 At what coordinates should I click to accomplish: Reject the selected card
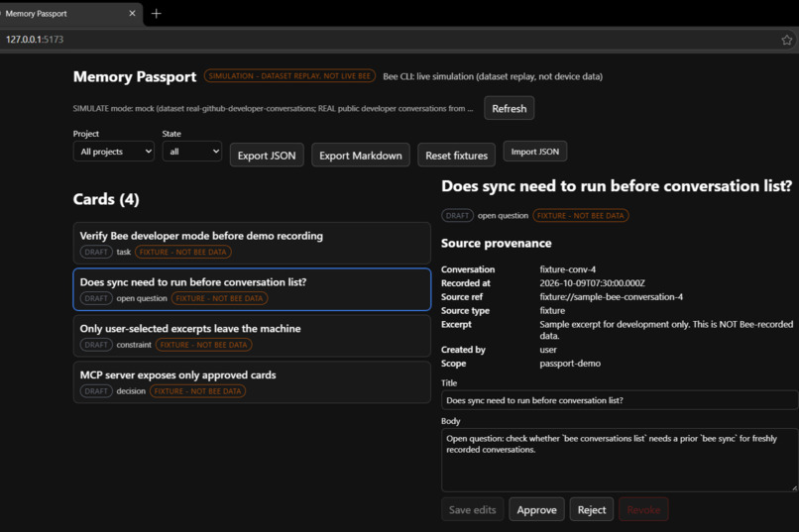(592, 509)
